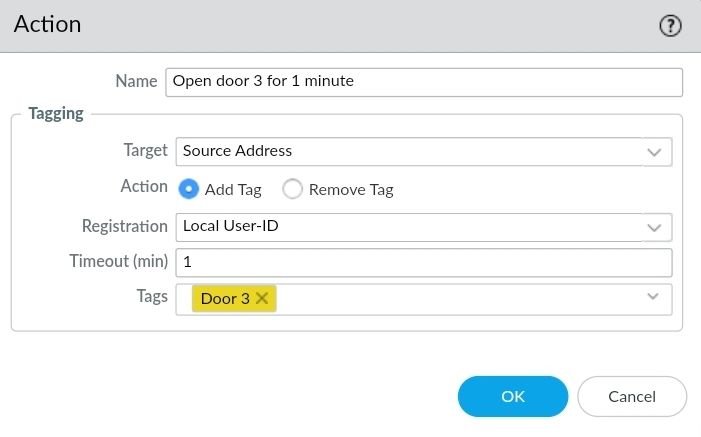Screen dimensions: 701x437
Task: Select the Add Tag radio button
Action: pos(187,188)
